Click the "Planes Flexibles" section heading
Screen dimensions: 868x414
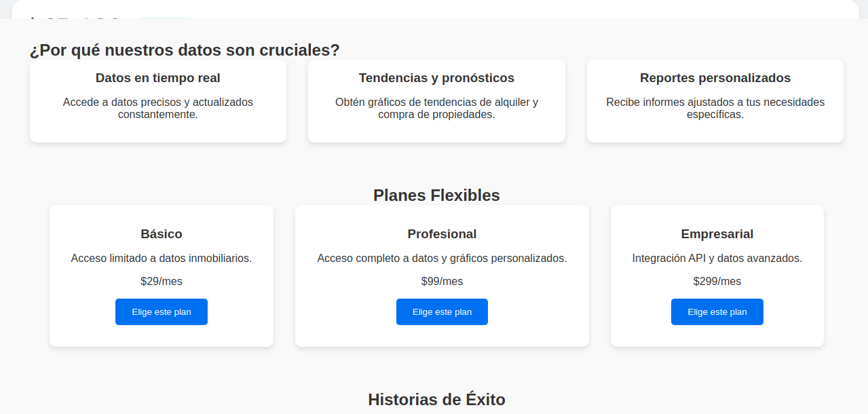pos(436,195)
